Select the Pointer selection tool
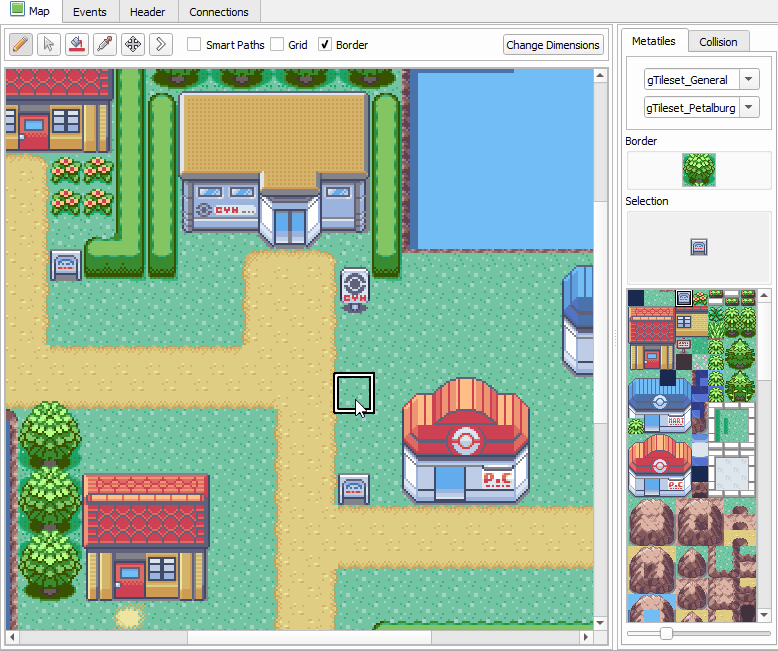The width and height of the screenshot is (778, 651). tap(48, 45)
